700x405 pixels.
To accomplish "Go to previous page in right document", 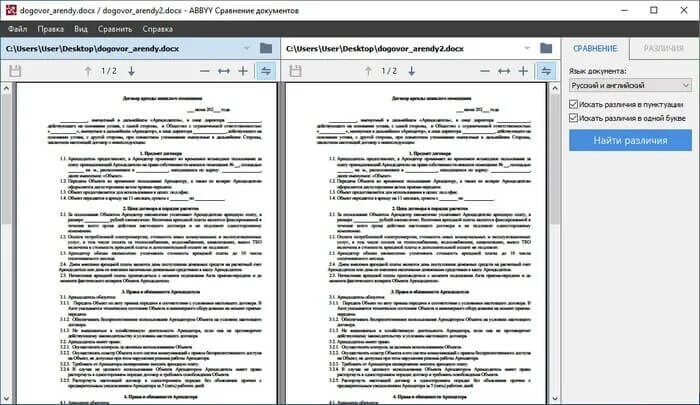I will tap(368, 71).
